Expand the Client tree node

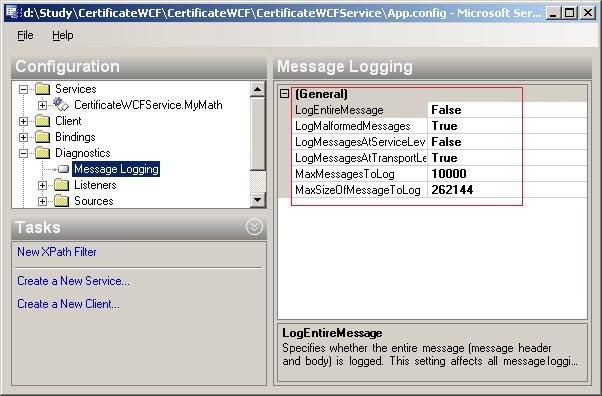pos(23,121)
